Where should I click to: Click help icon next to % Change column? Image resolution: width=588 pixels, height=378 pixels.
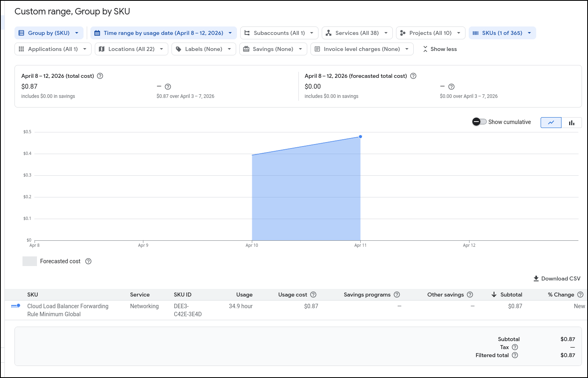(x=580, y=295)
